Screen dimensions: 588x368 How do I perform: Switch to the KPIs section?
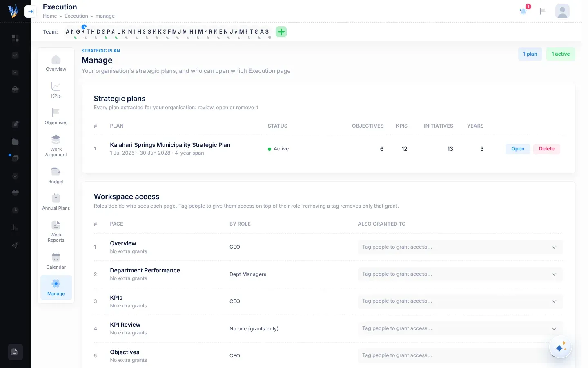(x=56, y=90)
